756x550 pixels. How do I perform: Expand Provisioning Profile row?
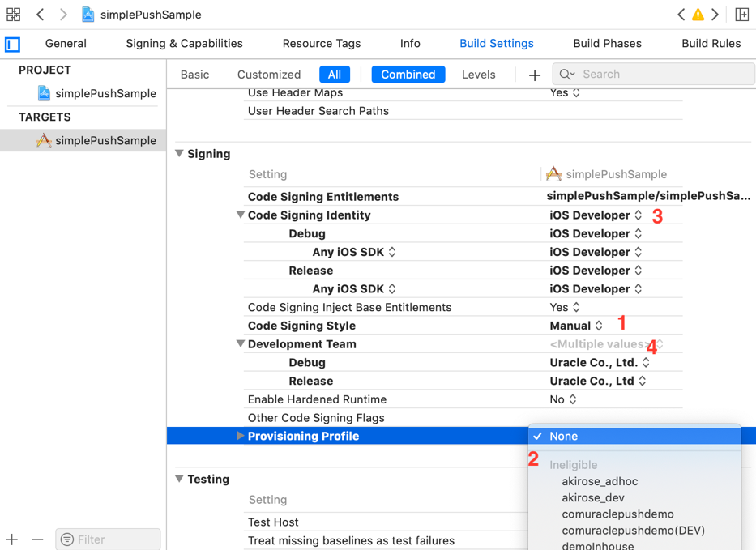(240, 436)
